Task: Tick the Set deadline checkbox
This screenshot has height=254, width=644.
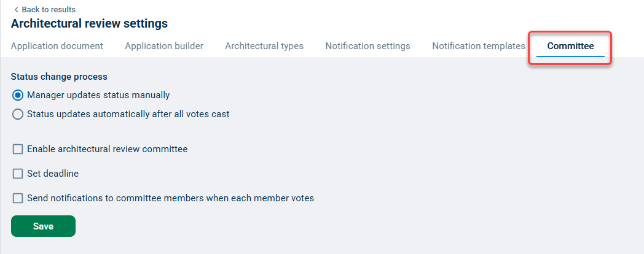Action: click(18, 174)
